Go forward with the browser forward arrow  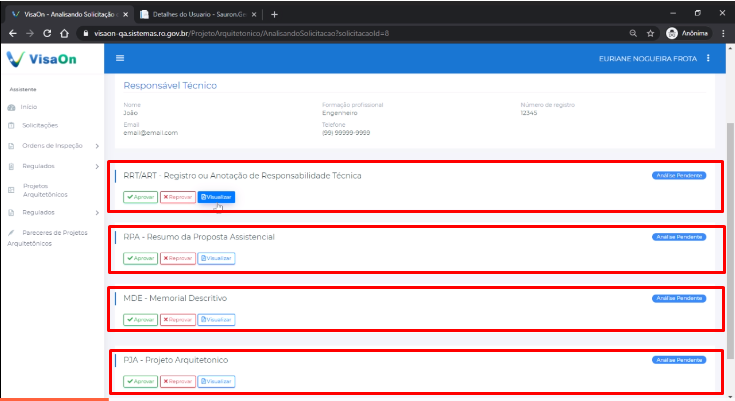[x=30, y=33]
